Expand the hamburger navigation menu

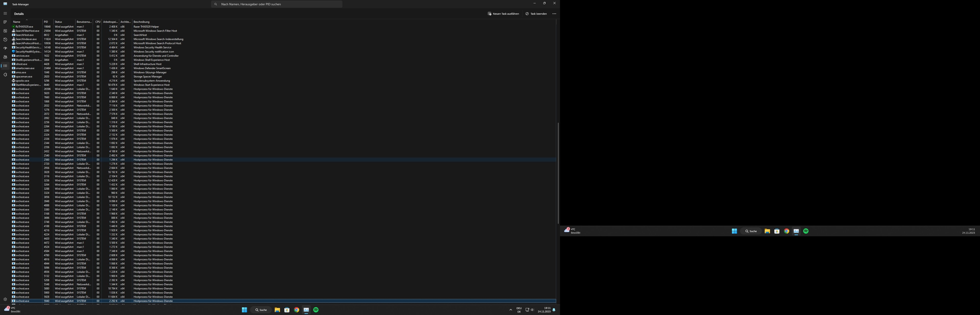pyautogui.click(x=5, y=14)
